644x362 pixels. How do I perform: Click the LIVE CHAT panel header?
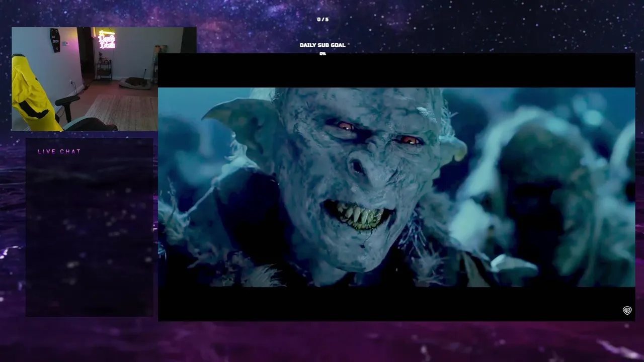pyautogui.click(x=59, y=151)
